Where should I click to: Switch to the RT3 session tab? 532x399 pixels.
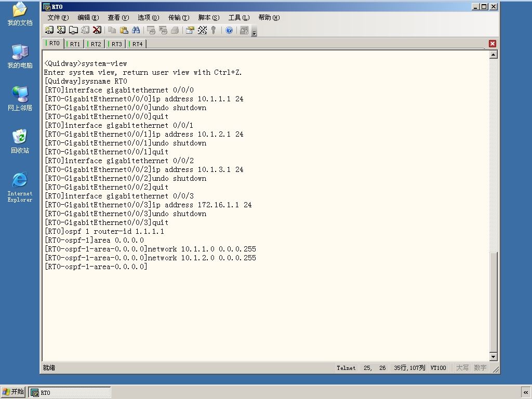click(116, 44)
